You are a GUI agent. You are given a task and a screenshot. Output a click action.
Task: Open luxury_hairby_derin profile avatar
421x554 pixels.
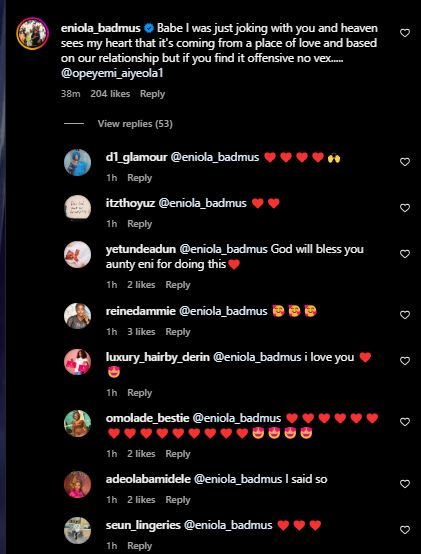click(x=77, y=361)
